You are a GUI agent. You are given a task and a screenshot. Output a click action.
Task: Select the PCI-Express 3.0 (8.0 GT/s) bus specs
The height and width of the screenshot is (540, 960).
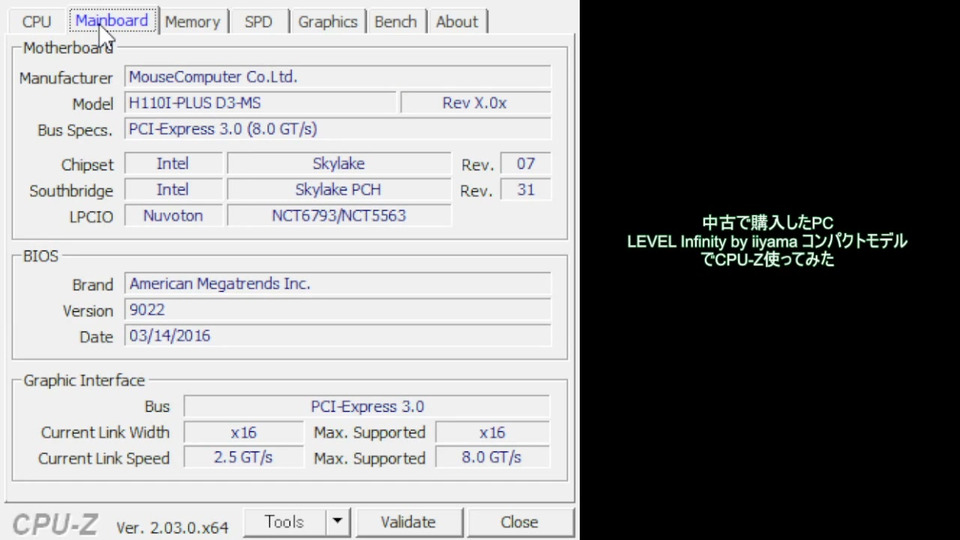[x=338, y=129]
